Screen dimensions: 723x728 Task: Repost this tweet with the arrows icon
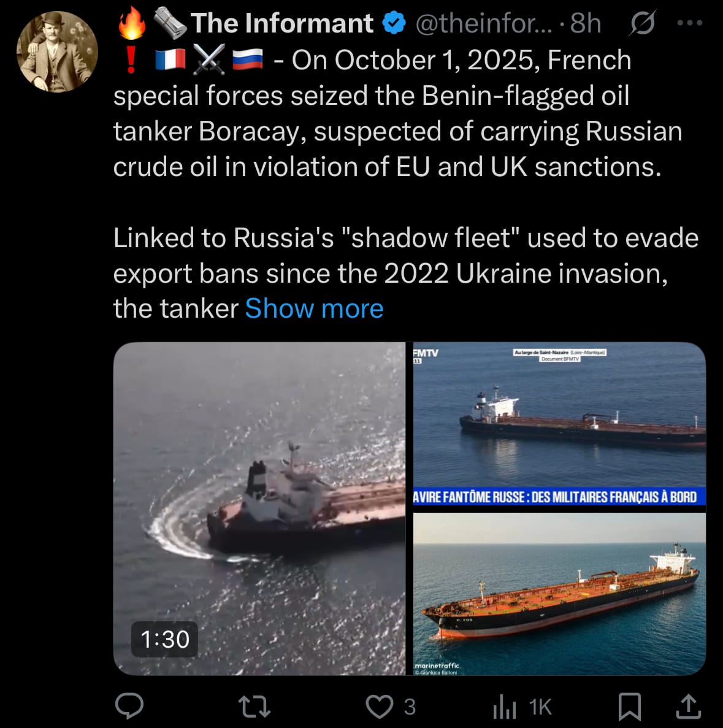[254, 706]
